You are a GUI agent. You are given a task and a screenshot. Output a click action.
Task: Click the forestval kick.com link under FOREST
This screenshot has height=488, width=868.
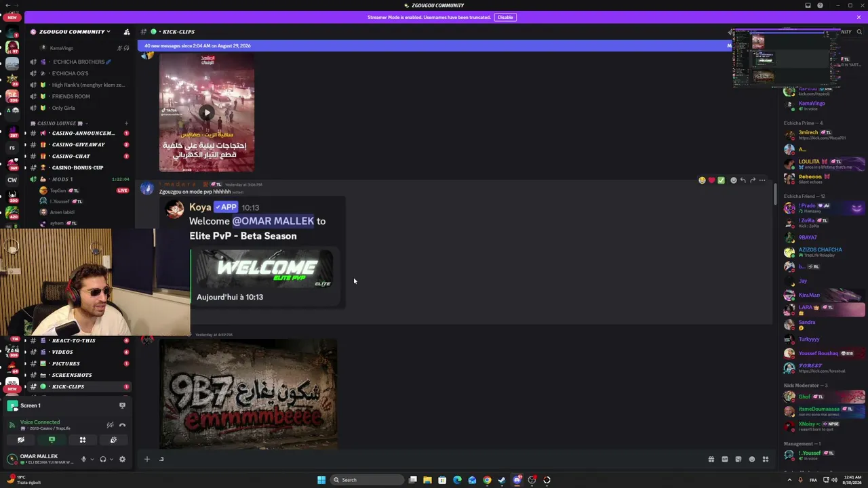tap(822, 371)
